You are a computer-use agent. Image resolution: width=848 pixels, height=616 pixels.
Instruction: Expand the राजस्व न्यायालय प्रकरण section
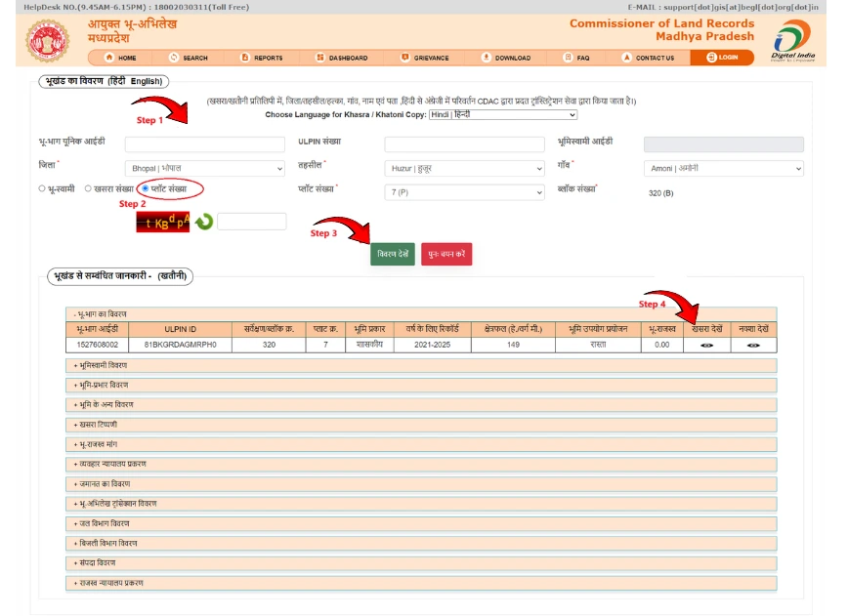[421, 583]
